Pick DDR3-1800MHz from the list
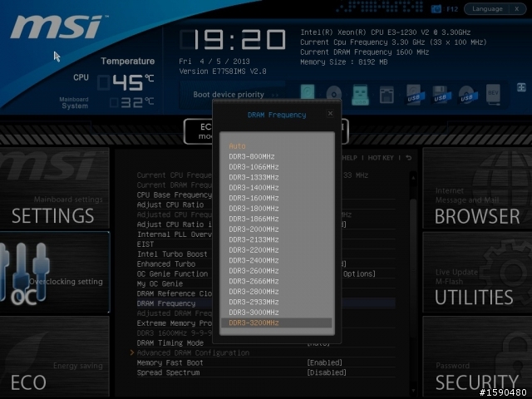The width and height of the screenshot is (532, 399). click(254, 209)
